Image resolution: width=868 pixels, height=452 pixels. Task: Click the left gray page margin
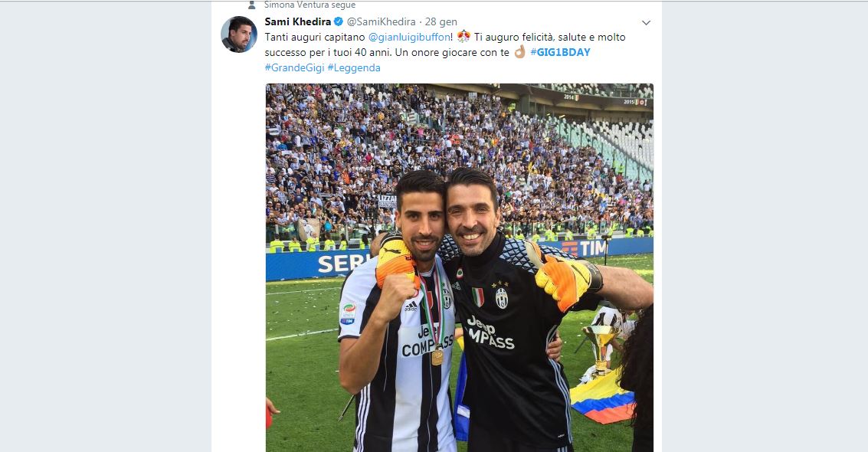(x=105, y=227)
